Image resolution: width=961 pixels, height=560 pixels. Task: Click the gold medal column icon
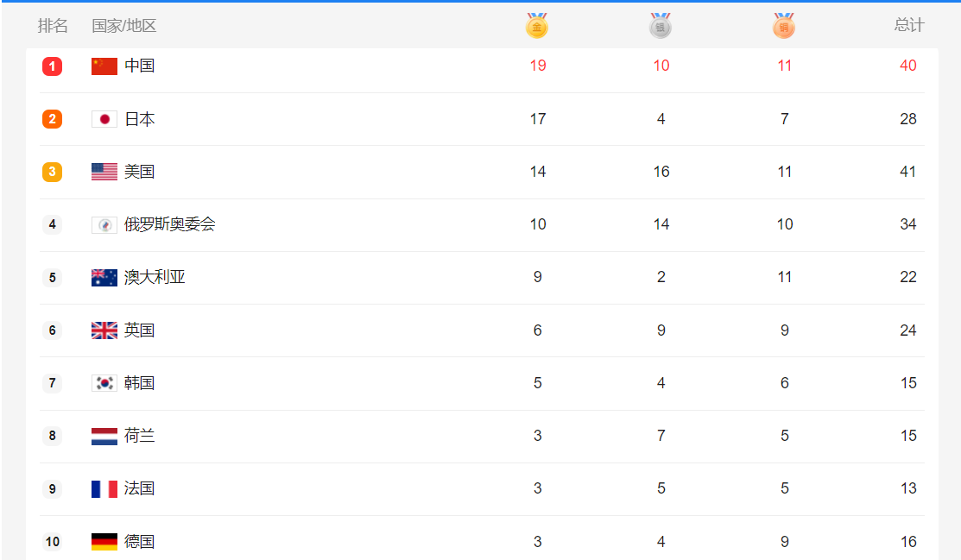tap(537, 26)
